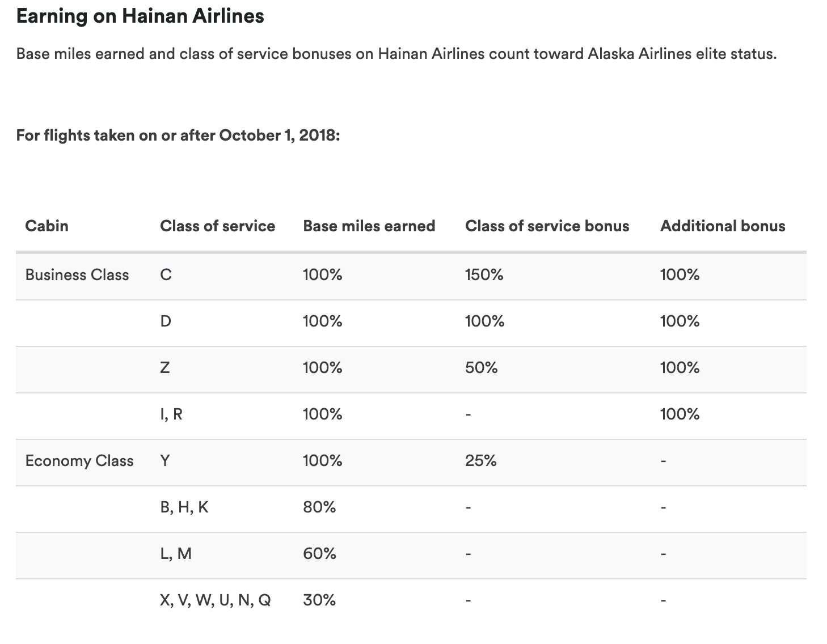Click the 150% class of service bonus
Viewport: 827px width, 644px height.
pos(484,275)
